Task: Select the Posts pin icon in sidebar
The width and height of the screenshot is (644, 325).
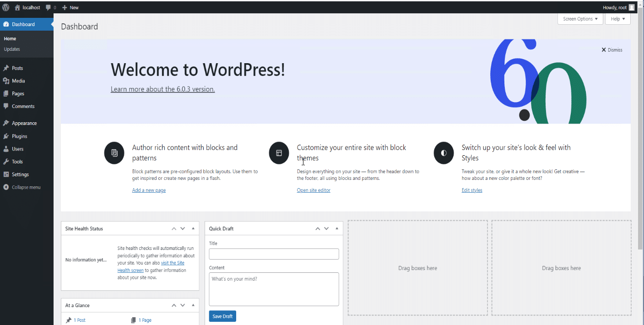Action: pos(6,68)
